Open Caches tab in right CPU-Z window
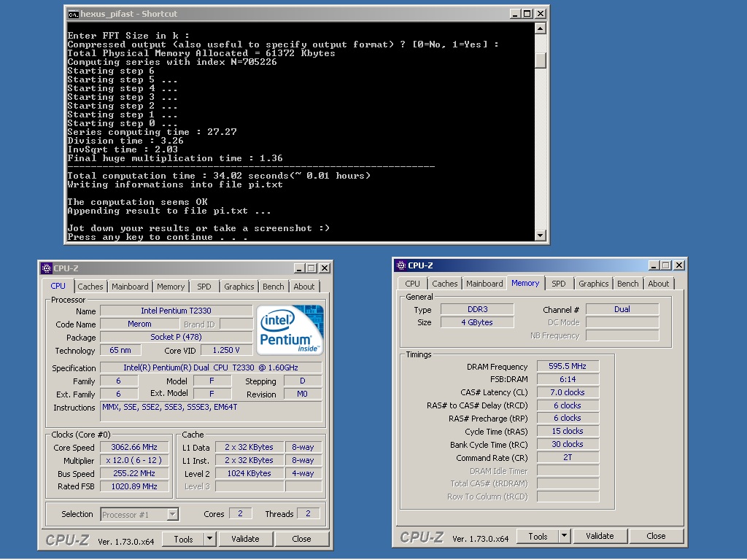The height and width of the screenshot is (560, 747). 444,284
